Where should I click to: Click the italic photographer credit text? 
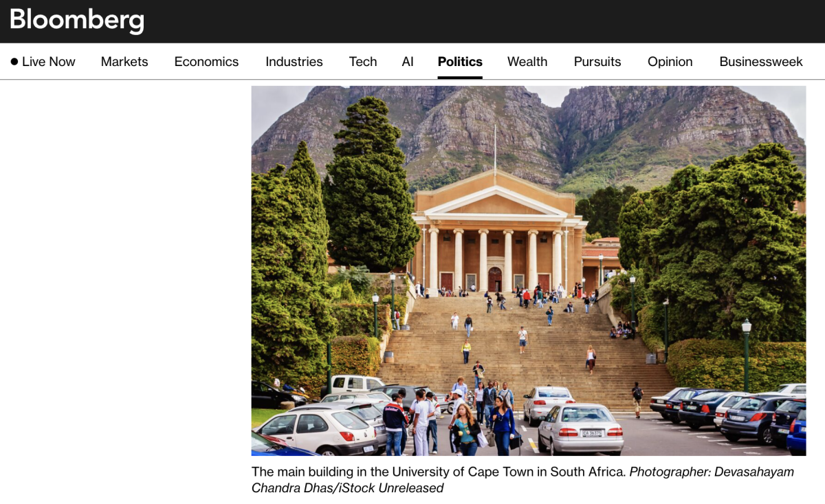point(522,480)
